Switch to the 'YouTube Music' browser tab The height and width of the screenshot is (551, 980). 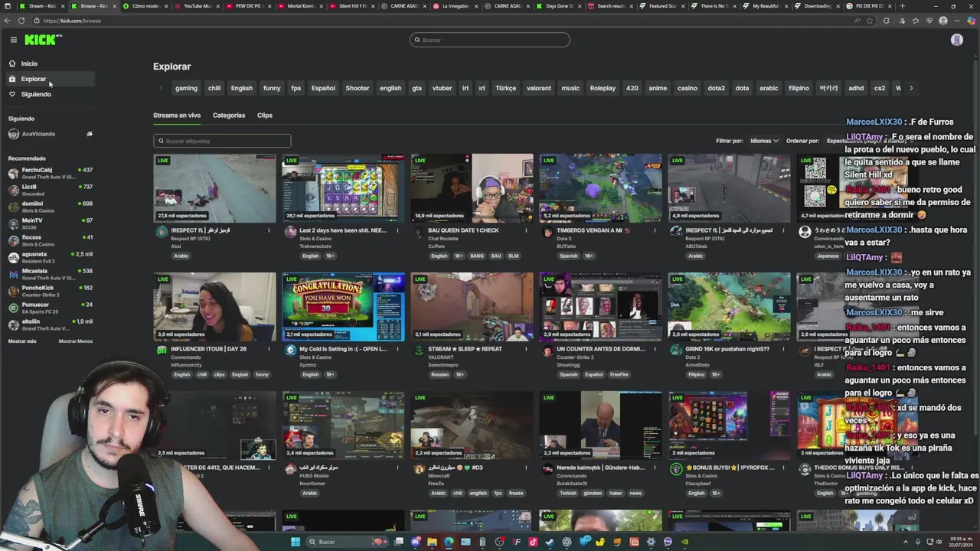198,6
